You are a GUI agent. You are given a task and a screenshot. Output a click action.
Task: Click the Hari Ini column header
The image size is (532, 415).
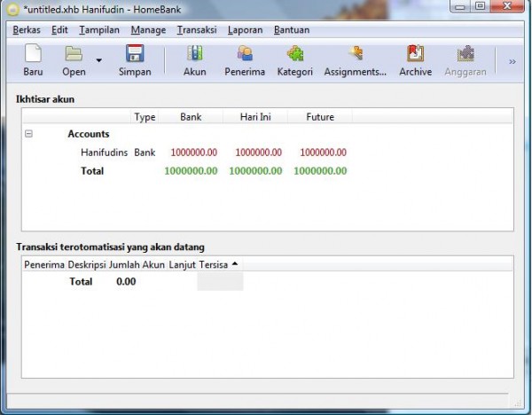click(x=255, y=117)
